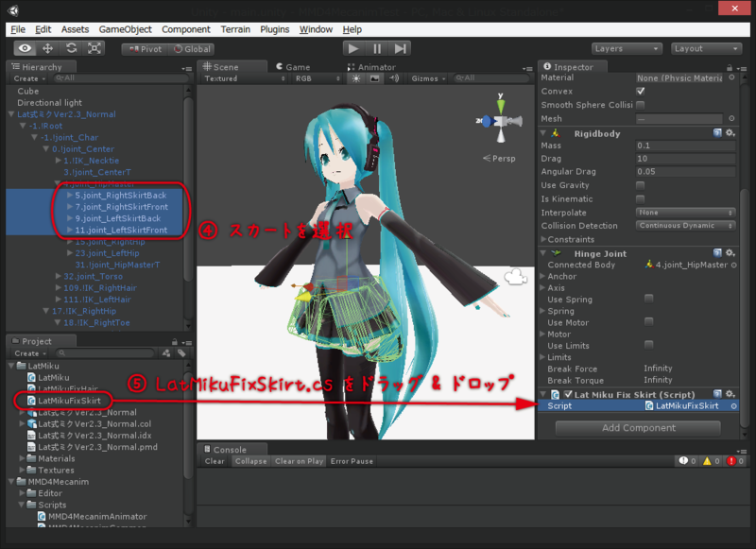This screenshot has width=756, height=549.
Task: Collapse the MMD4Mecanim folder
Action: [11, 482]
